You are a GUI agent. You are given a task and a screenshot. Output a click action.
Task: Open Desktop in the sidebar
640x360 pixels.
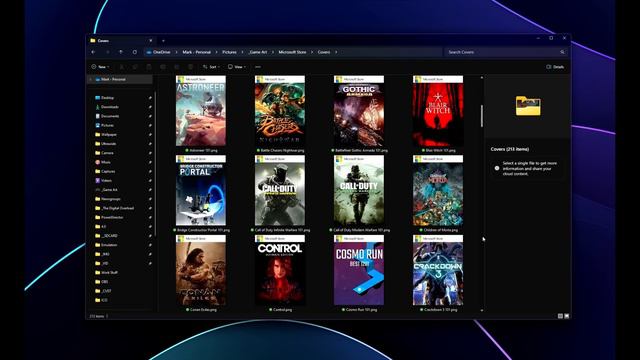[107, 98]
